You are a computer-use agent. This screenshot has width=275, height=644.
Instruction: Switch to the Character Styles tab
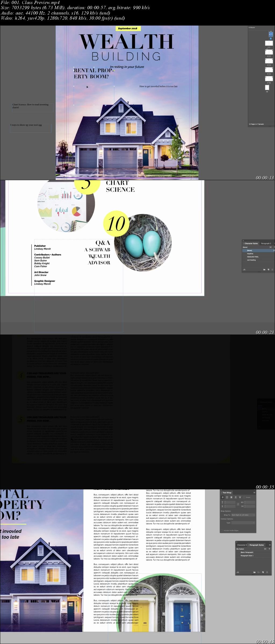point(251,243)
